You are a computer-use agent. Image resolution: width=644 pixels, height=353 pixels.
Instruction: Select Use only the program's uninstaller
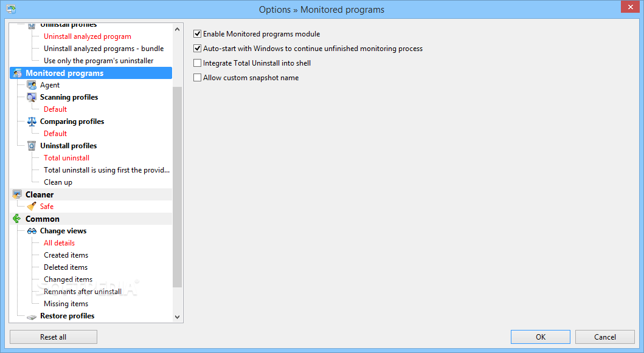coord(99,61)
